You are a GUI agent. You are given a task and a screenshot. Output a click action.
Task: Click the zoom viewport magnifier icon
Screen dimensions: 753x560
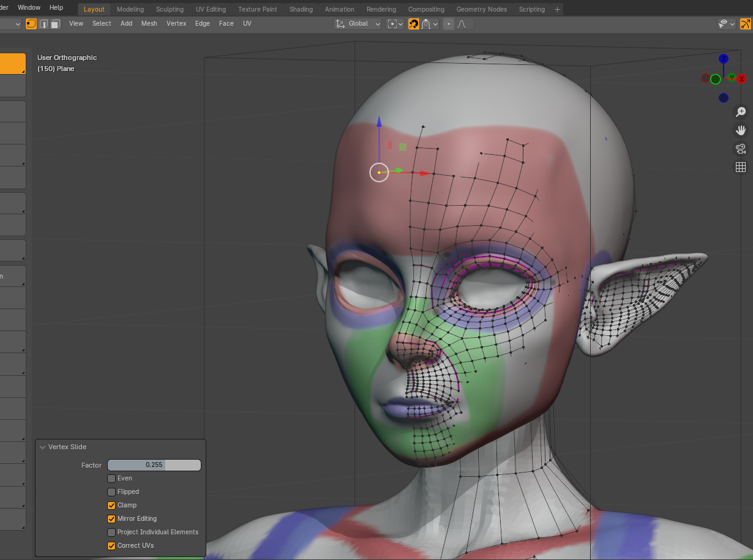click(741, 112)
